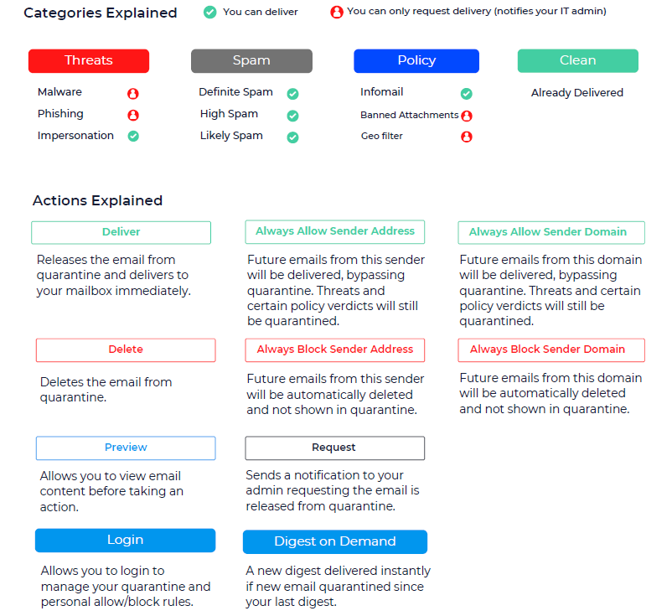Select the gray Spam category label
The width and height of the screenshot is (672, 616).
251,60
